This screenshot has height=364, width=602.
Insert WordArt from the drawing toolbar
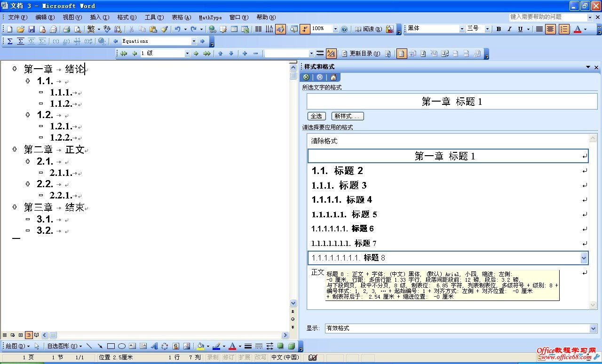click(155, 346)
